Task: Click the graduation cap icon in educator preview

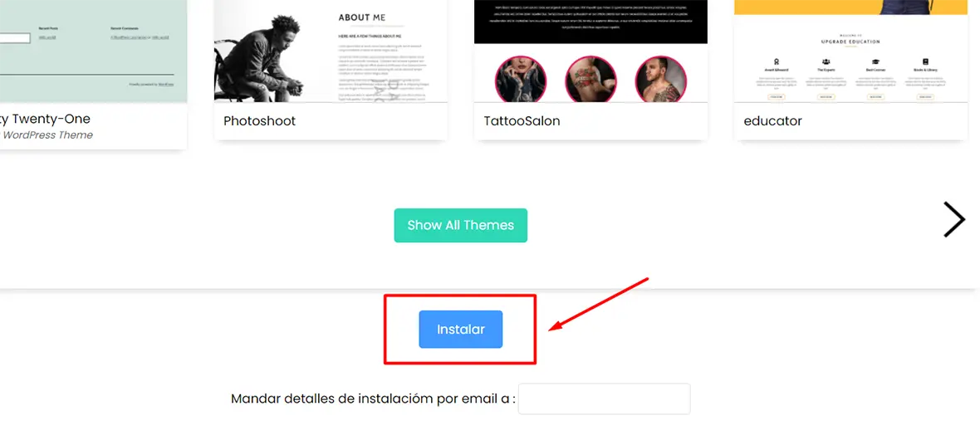Action: tap(876, 62)
